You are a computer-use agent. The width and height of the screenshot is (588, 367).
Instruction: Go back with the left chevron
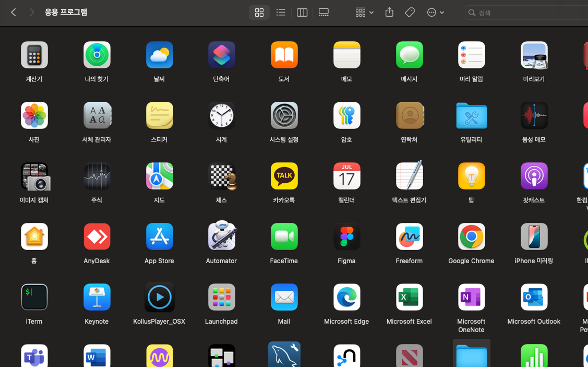14,13
